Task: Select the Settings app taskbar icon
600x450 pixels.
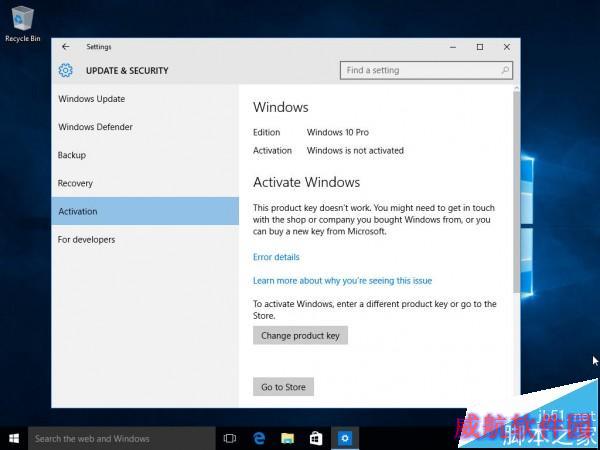Action: [x=345, y=439]
